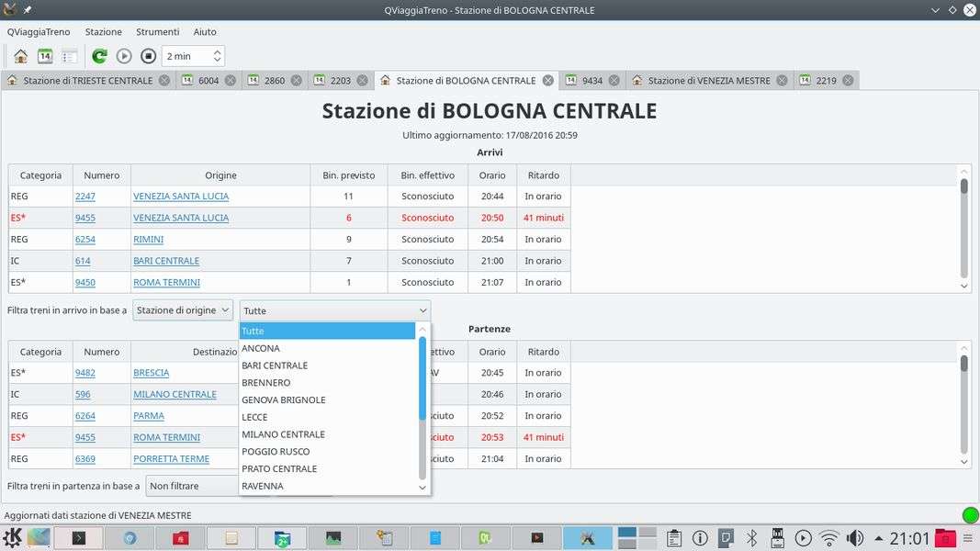This screenshot has height=551, width=980.
Task: Close the Stazione di TRIESTE CENTRALE tab
Action: (x=164, y=81)
